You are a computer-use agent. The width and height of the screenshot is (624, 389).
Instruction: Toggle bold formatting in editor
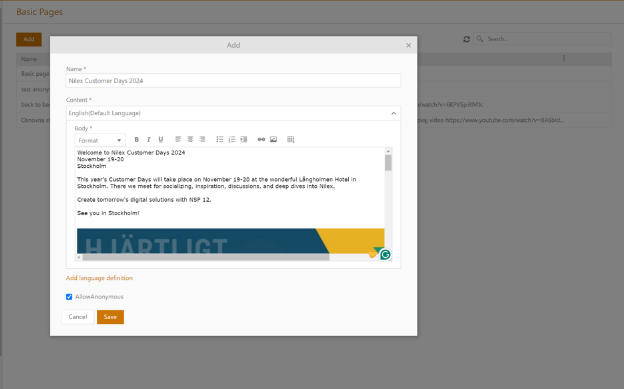click(x=136, y=139)
